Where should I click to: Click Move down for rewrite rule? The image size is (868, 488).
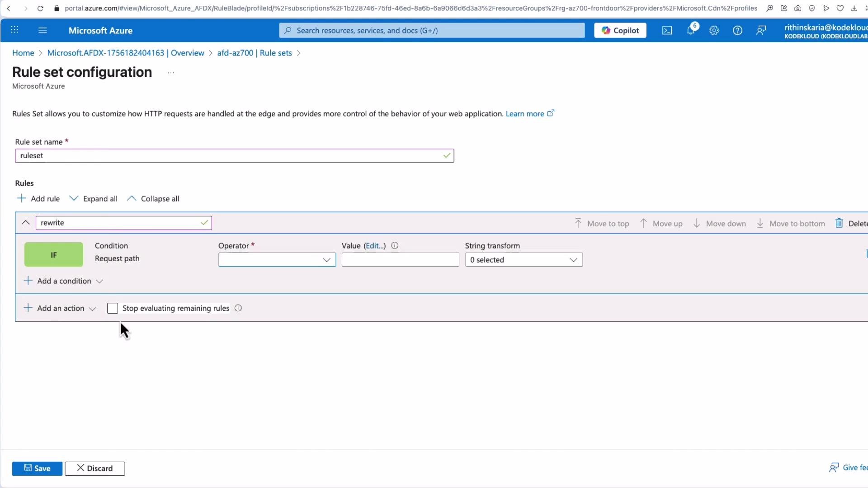click(x=720, y=223)
